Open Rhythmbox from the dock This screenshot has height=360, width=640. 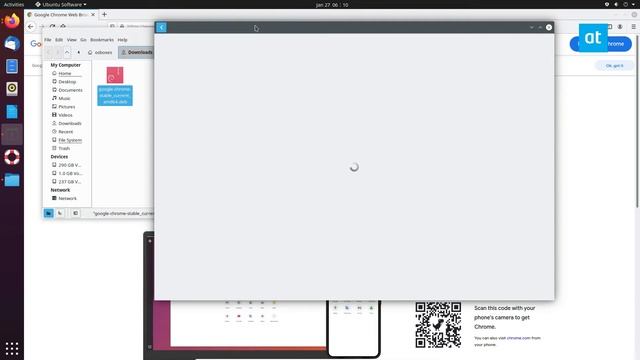12,89
